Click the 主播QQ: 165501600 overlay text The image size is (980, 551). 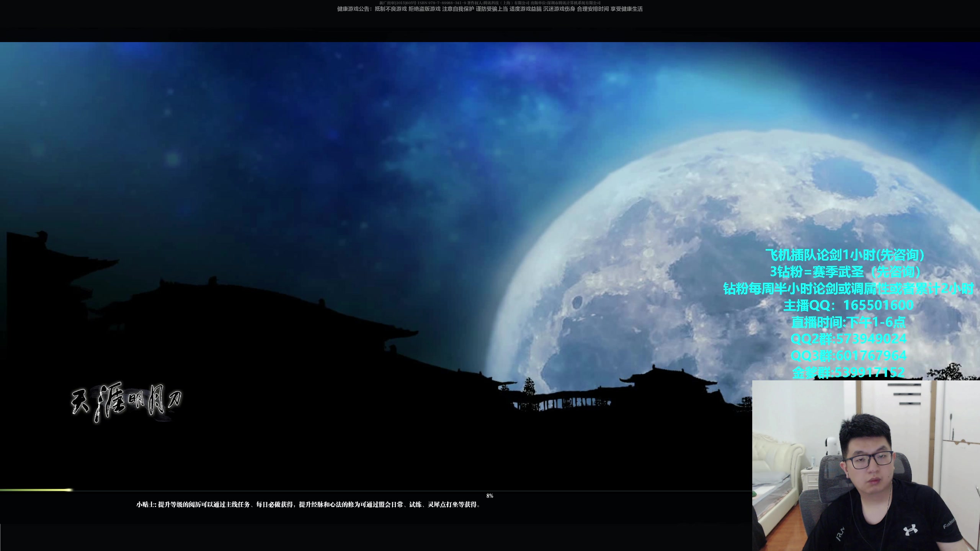(x=848, y=305)
